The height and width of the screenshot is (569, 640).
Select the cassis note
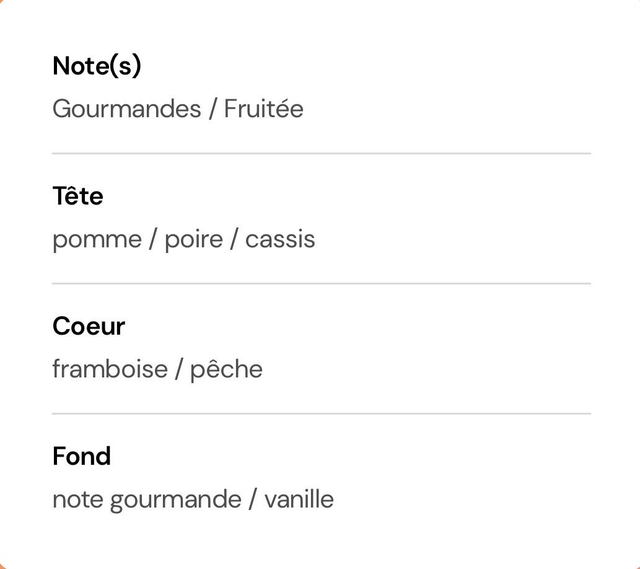point(280,240)
